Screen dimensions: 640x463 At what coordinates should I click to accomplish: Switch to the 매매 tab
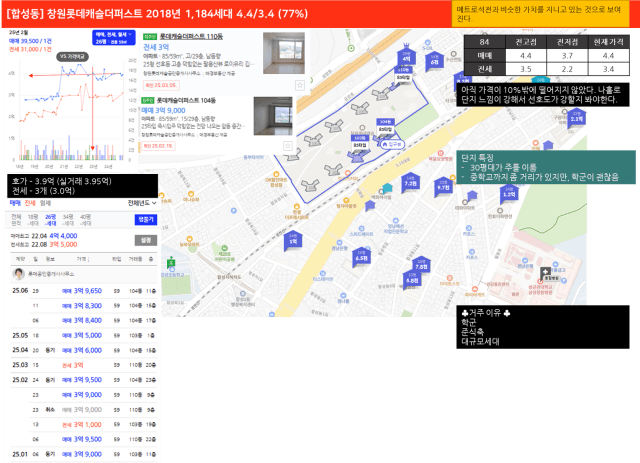point(15,203)
